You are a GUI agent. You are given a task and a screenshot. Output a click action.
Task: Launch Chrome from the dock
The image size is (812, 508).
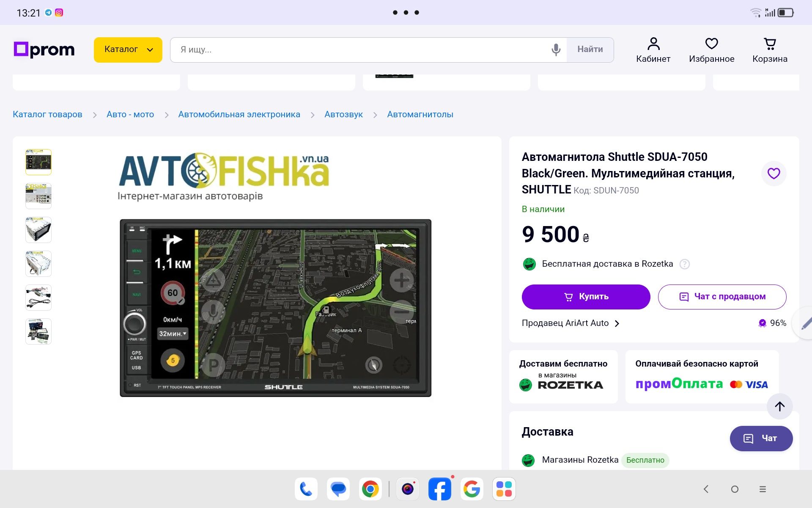pos(370,489)
